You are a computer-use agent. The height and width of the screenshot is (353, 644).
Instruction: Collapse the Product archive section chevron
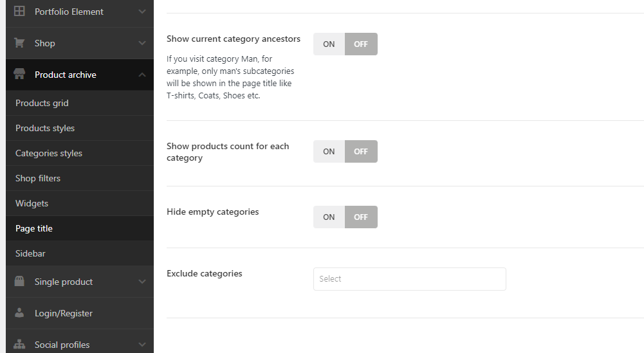point(142,75)
